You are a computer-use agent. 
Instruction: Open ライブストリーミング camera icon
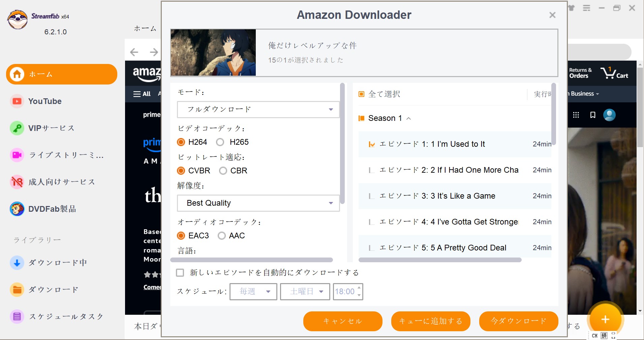[x=17, y=155]
